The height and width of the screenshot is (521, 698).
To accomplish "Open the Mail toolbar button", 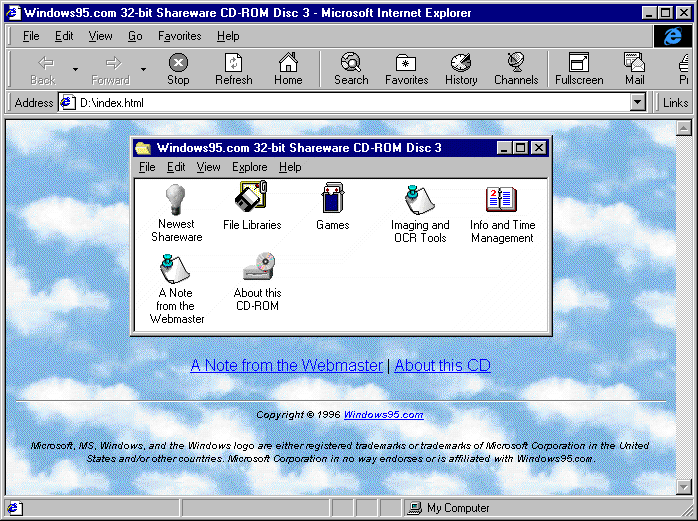I will click(634, 69).
